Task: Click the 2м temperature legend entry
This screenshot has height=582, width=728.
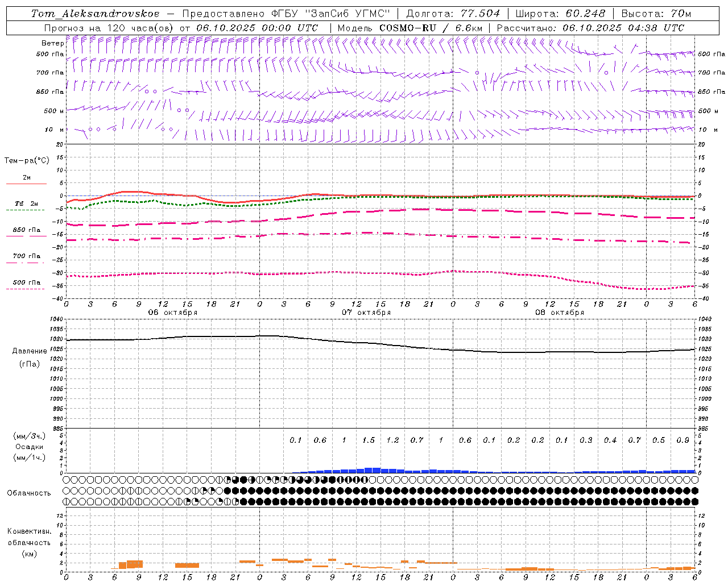Action: 27,178
